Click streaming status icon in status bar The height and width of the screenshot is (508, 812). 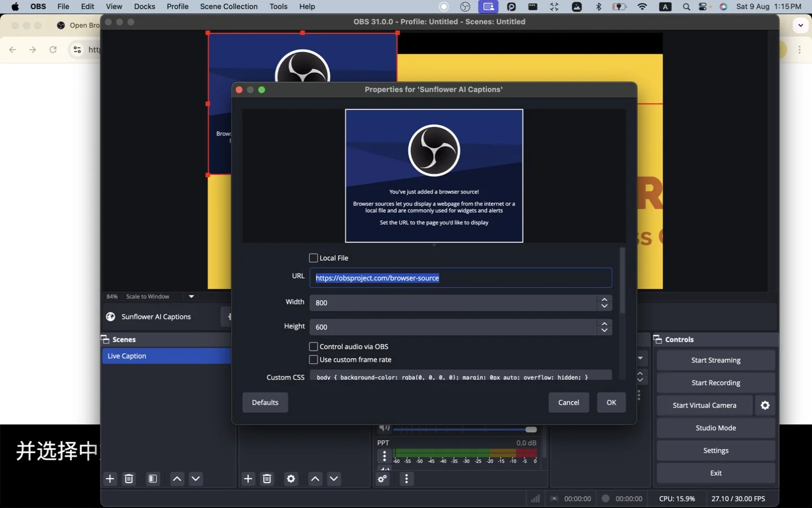point(554,498)
